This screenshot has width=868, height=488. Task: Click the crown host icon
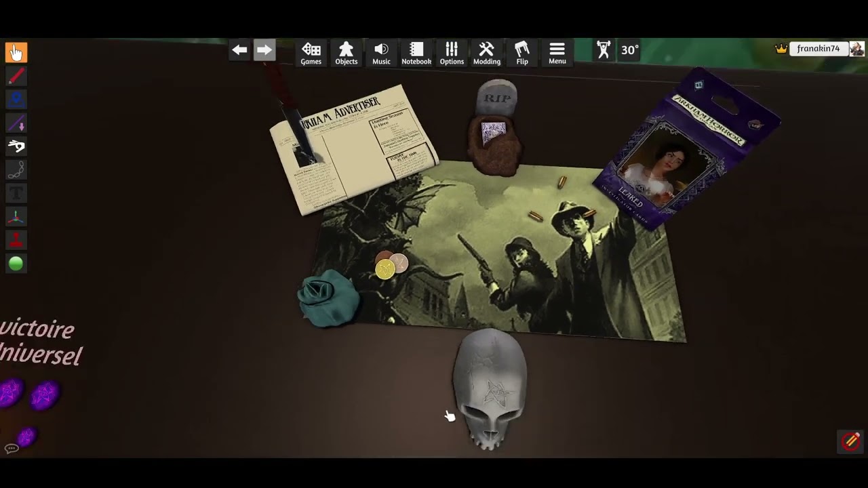781,49
